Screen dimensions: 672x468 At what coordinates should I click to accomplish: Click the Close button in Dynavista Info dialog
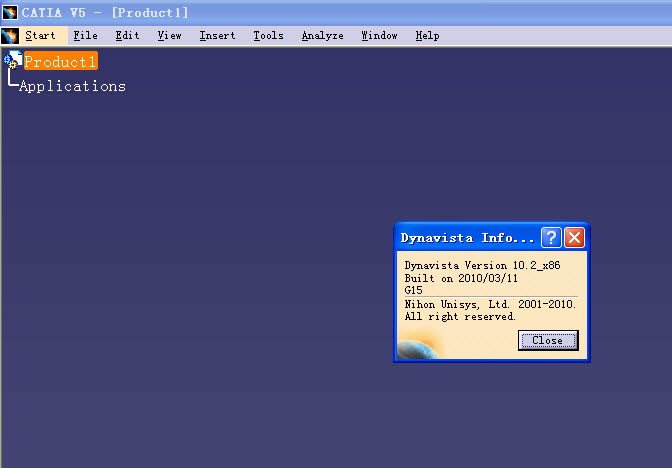pyautogui.click(x=548, y=340)
